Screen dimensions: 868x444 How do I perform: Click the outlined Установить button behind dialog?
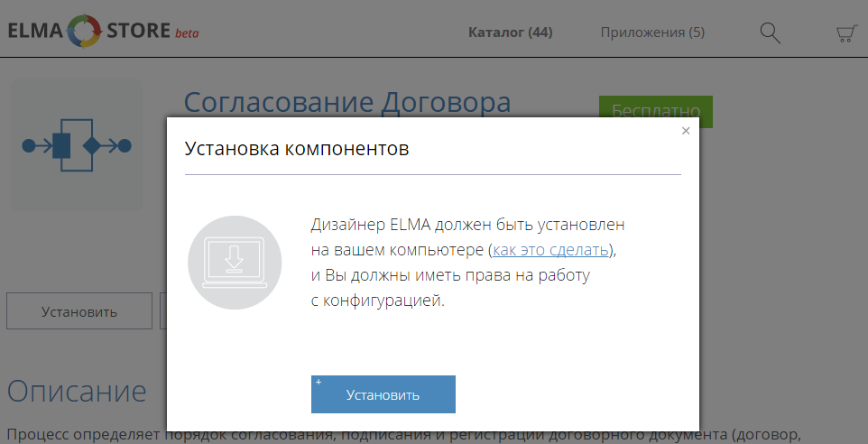click(x=79, y=311)
